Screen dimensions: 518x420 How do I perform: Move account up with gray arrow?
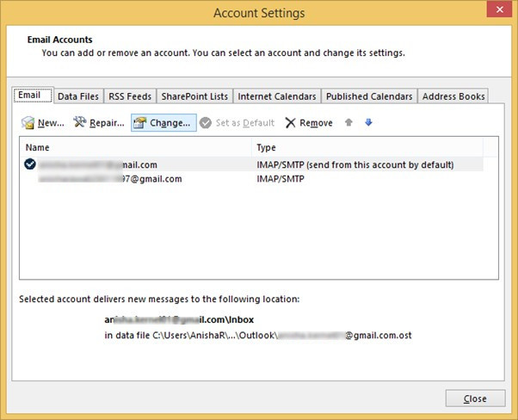[x=348, y=122]
